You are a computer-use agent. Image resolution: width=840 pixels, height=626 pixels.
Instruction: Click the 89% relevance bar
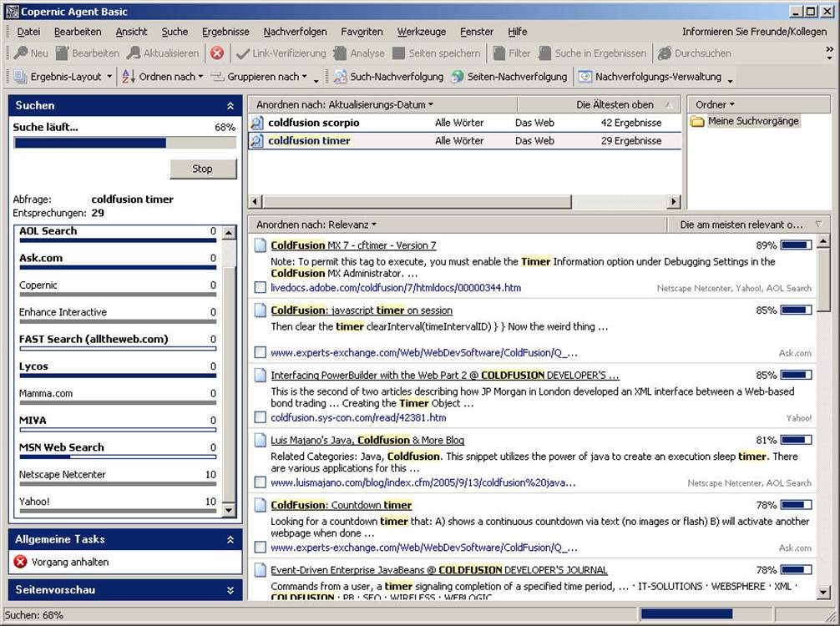(x=796, y=245)
